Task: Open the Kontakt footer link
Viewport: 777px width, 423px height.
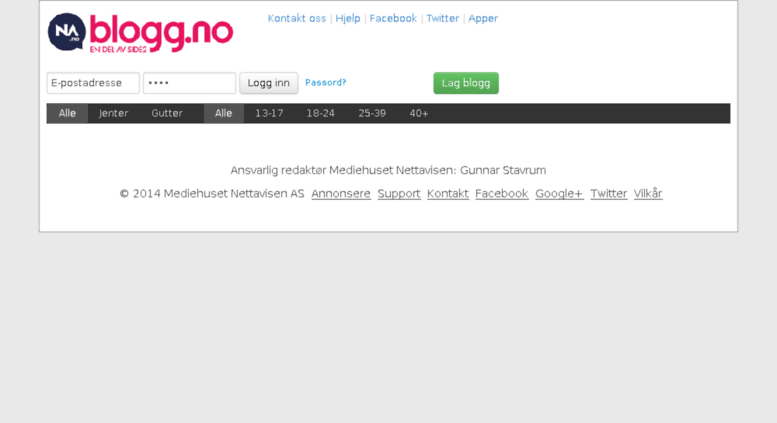Action: 447,194
